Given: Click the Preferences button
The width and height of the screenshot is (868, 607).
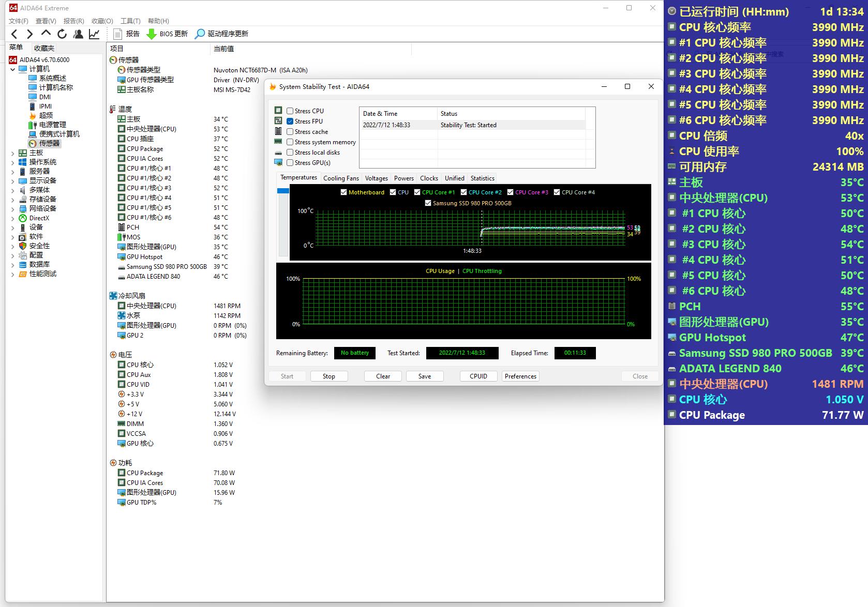Looking at the screenshot, I should tap(520, 376).
